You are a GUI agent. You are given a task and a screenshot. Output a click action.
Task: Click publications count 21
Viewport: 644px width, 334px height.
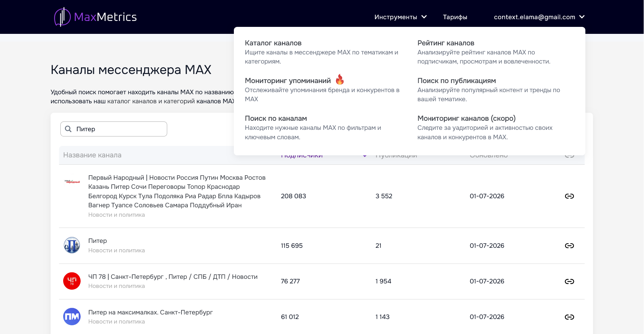coord(378,246)
